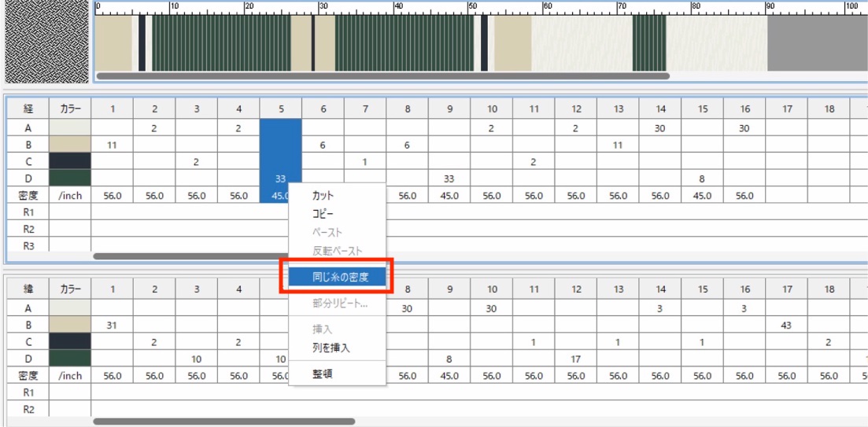
Task: Select the navy weft (緯) yarn C swatch
Action: (x=70, y=342)
